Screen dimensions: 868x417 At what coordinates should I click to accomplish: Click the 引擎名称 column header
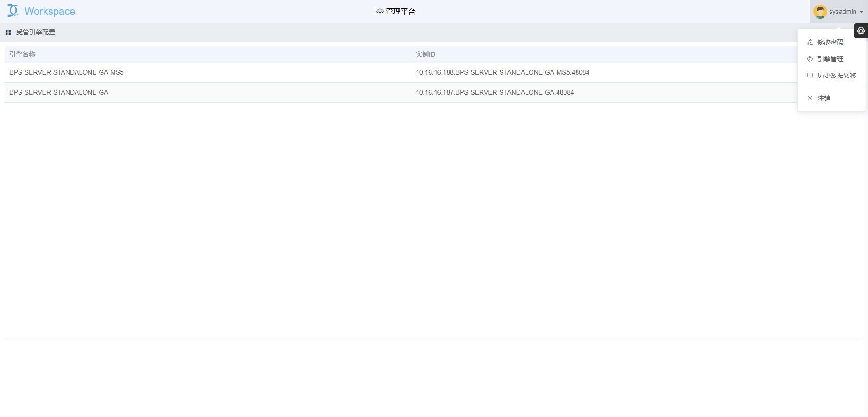pyautogui.click(x=22, y=55)
